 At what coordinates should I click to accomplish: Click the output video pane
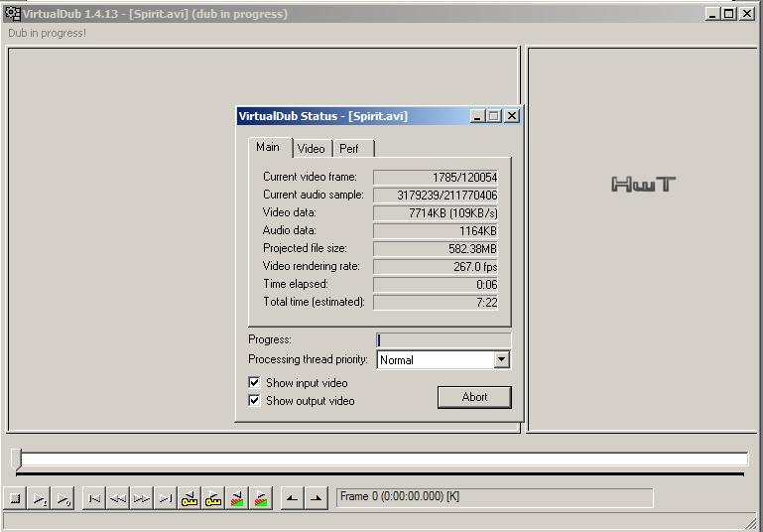coord(643,239)
